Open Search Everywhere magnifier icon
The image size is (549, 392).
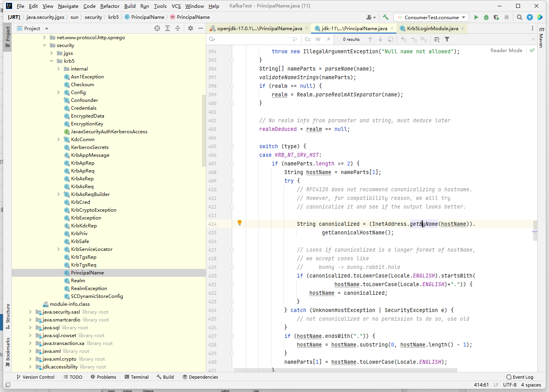click(x=520, y=17)
